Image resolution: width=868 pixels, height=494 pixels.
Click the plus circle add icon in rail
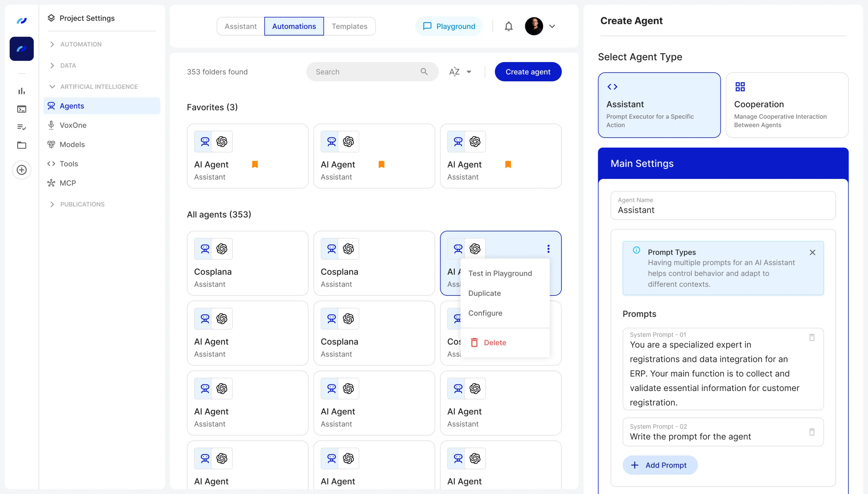[22, 170]
